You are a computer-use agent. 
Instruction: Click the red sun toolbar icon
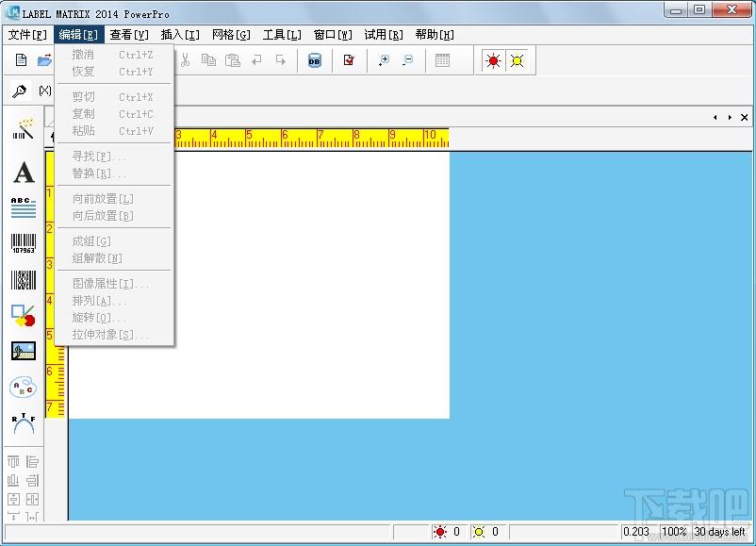click(493, 60)
